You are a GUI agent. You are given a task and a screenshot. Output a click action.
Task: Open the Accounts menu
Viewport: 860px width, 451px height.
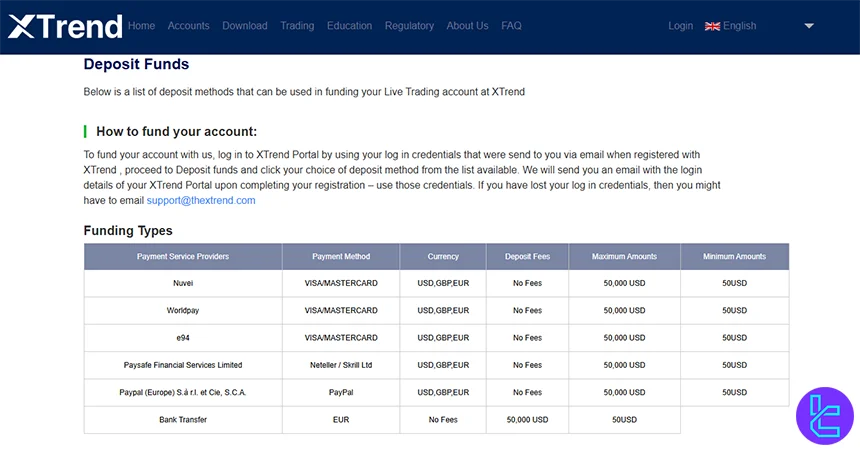[x=189, y=26]
